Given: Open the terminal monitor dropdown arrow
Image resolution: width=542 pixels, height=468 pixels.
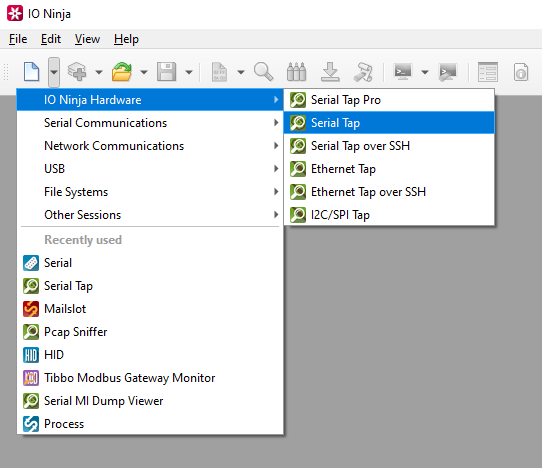Looking at the screenshot, I should (x=425, y=72).
